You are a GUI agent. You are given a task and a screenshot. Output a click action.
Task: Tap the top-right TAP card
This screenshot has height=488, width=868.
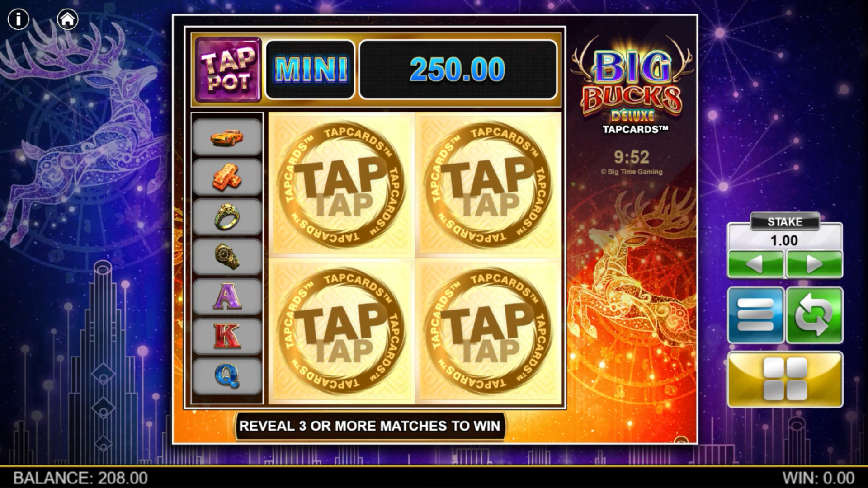pos(489,185)
